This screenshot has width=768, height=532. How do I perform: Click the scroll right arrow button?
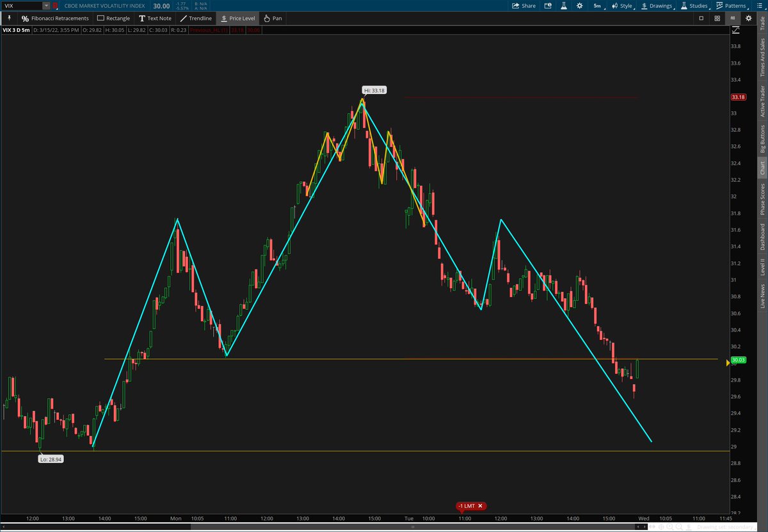point(644,527)
